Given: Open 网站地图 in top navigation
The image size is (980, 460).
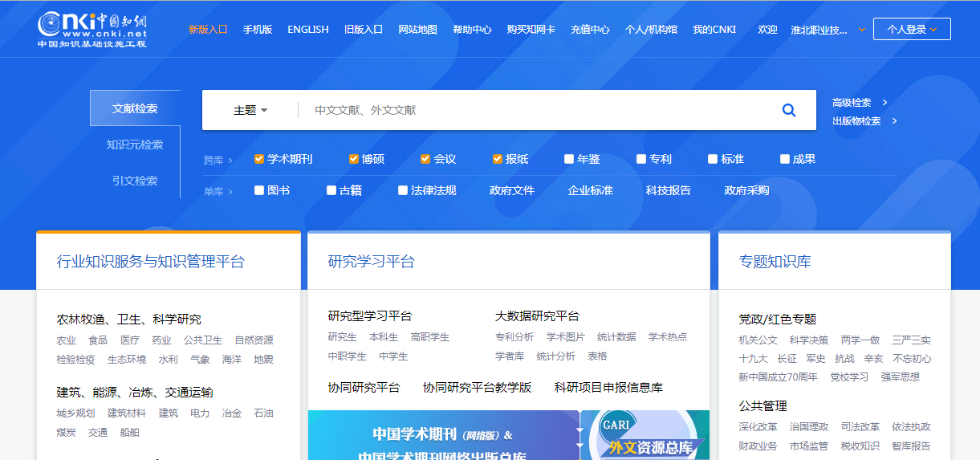Looking at the screenshot, I should tap(418, 29).
